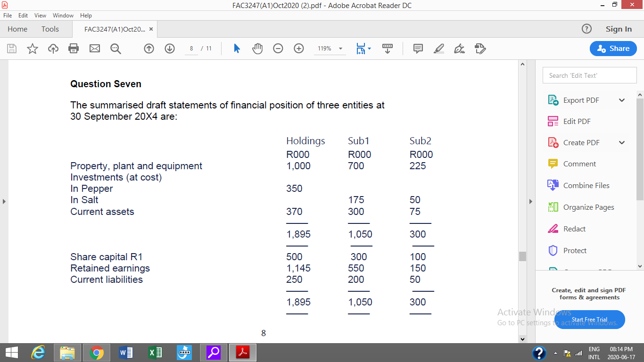Image resolution: width=644 pixels, height=362 pixels.
Task: Click the Sign In button
Action: tap(618, 29)
